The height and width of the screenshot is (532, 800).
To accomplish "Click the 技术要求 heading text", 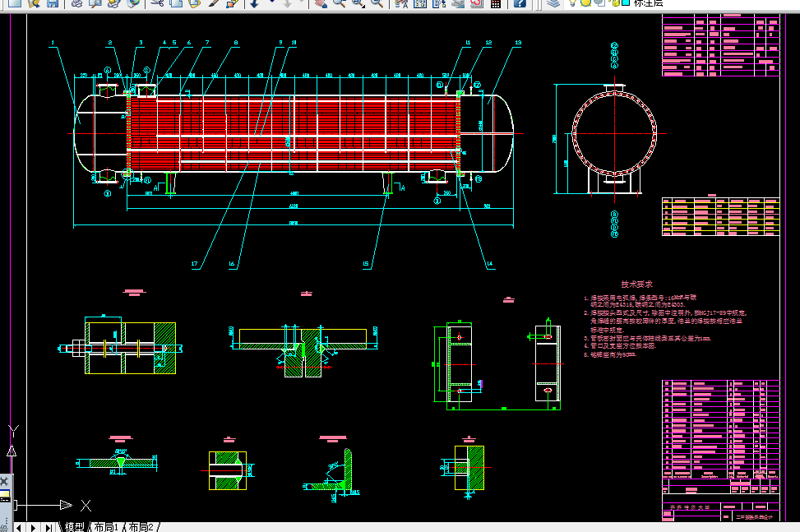I will click(636, 285).
